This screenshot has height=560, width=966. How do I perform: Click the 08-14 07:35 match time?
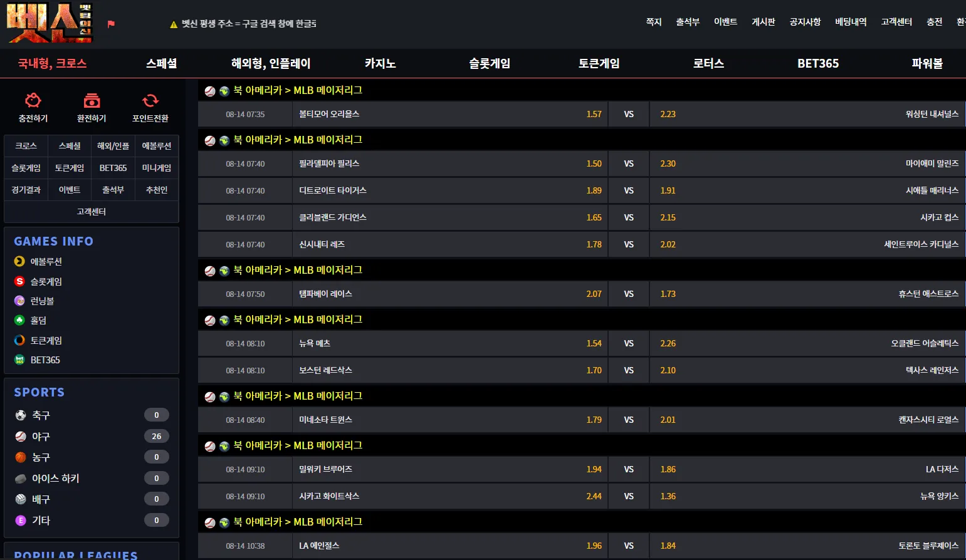(245, 115)
